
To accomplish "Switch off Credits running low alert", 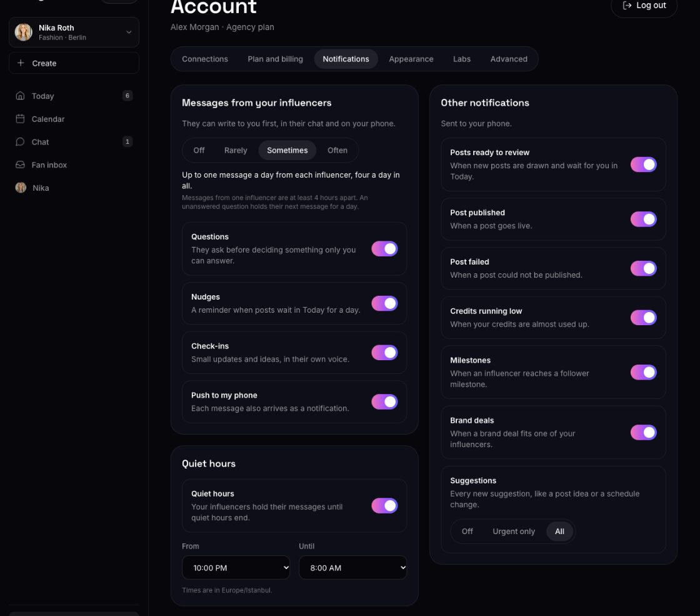I will tap(643, 318).
